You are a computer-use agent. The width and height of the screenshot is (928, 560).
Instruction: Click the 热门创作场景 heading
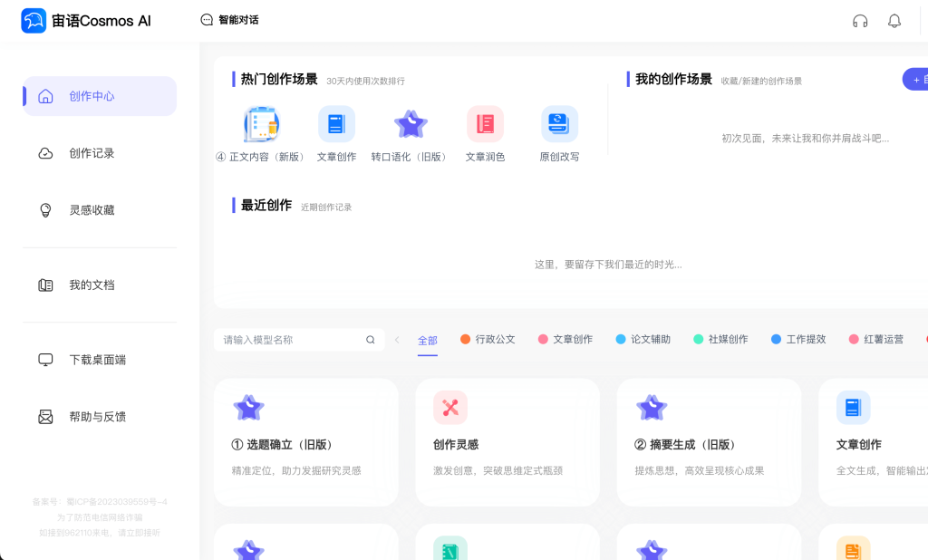click(x=279, y=80)
